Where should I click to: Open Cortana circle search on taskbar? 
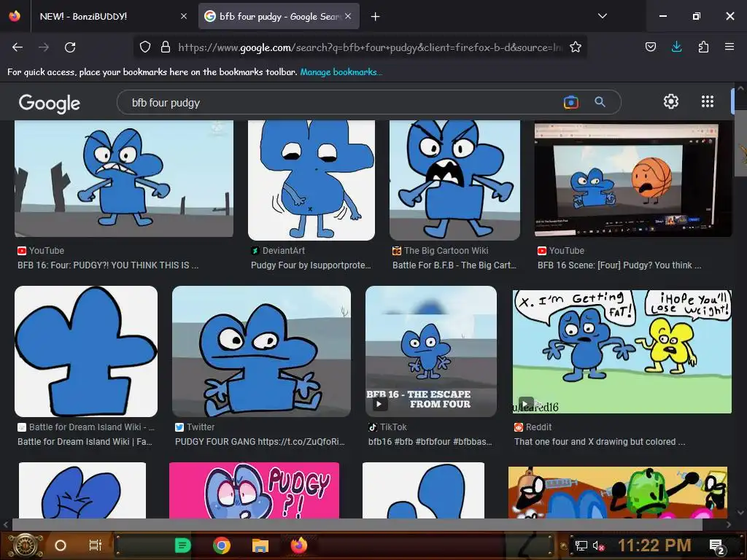(61, 545)
